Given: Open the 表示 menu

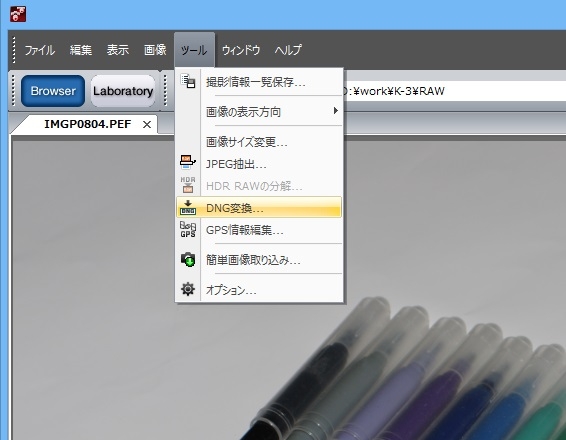Looking at the screenshot, I should [118, 50].
